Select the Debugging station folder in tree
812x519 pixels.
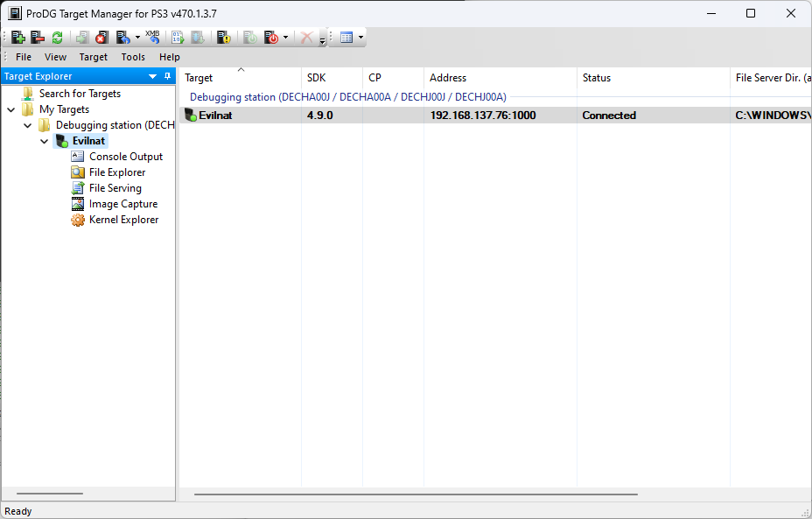pos(115,125)
